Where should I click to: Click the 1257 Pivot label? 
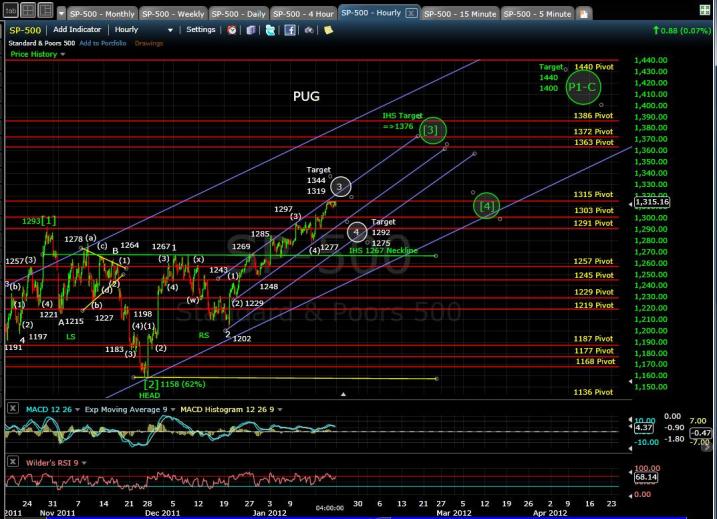[593, 261]
